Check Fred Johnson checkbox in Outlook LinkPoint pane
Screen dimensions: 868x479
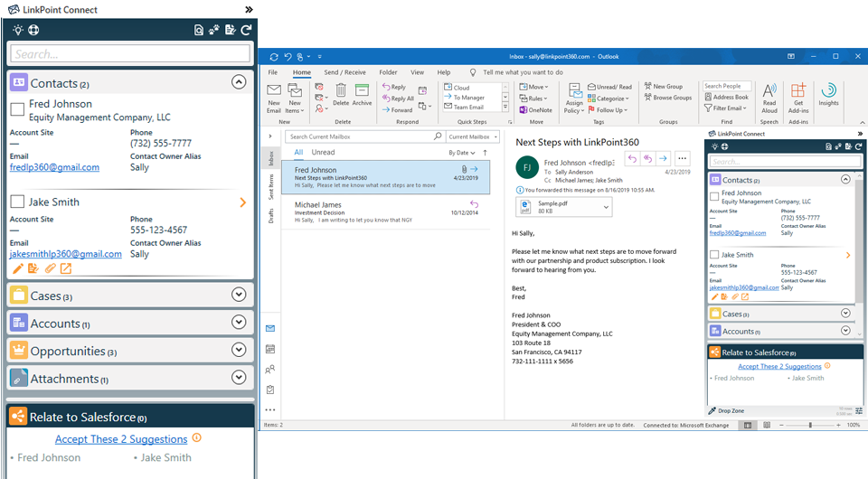pos(714,196)
